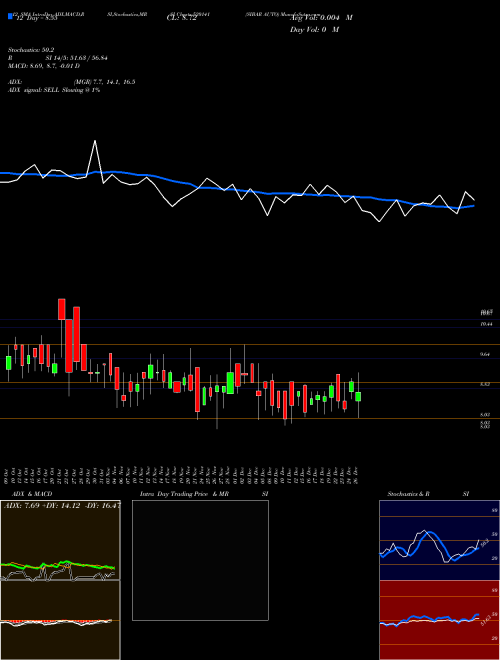Click the tall white spike on the price line
The width and height of the screenshot is (500, 660).
click(95, 143)
